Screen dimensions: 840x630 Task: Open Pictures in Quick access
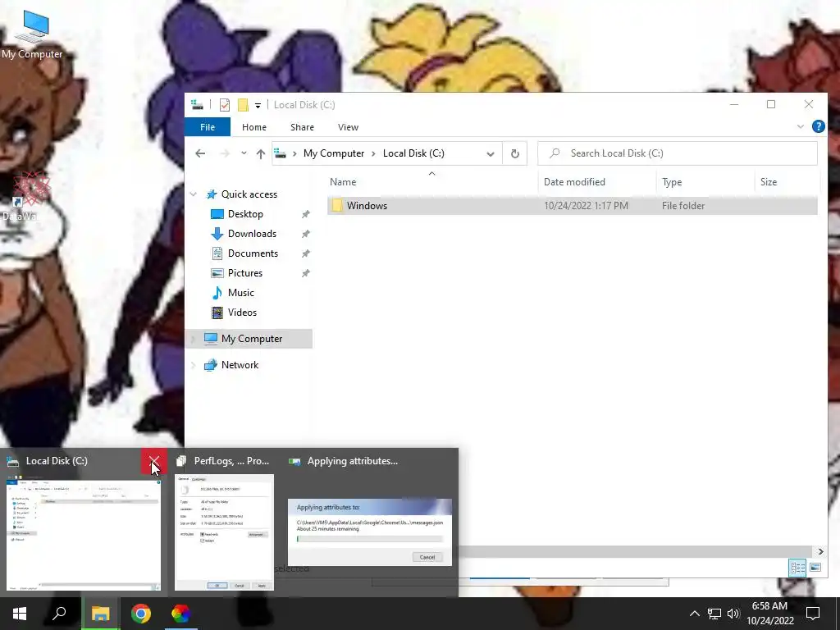click(244, 273)
